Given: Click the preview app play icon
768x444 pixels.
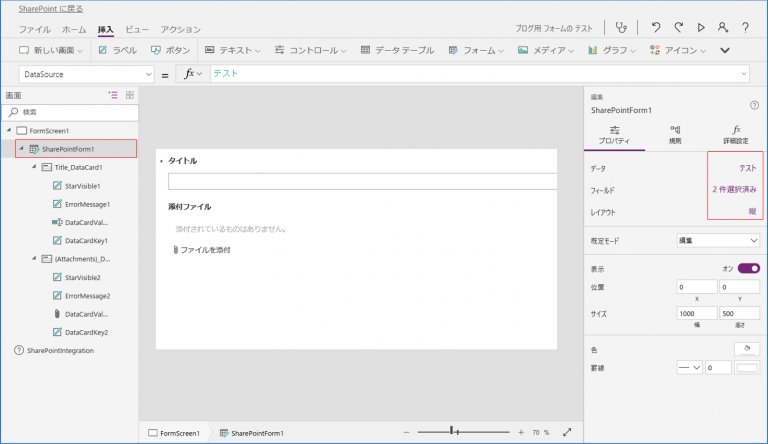Looking at the screenshot, I should [701, 28].
